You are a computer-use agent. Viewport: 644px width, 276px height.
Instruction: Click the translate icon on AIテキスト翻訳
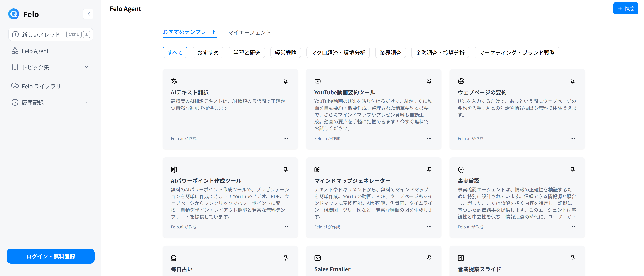[174, 81]
